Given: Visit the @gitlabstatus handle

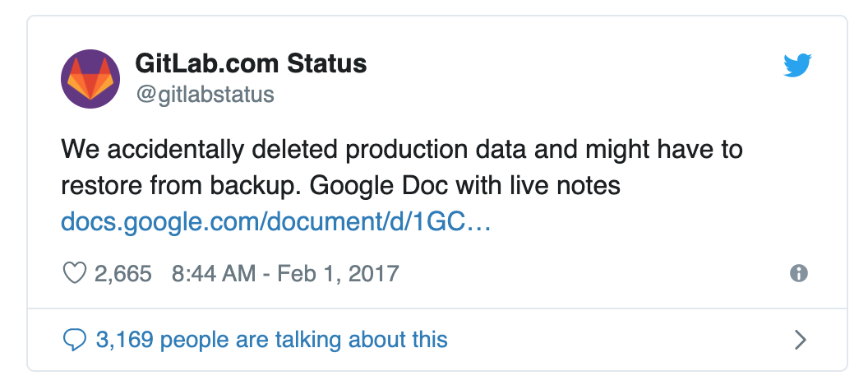Looking at the screenshot, I should coord(205,95).
